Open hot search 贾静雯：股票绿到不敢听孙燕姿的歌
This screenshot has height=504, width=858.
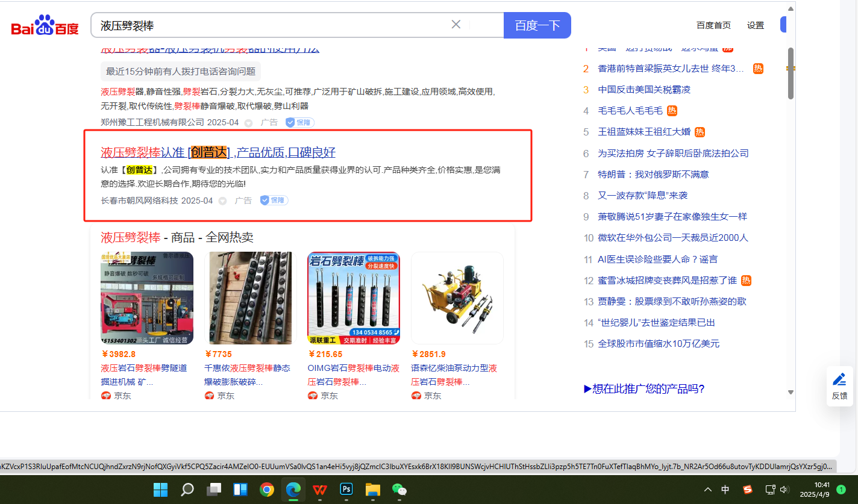[672, 302]
